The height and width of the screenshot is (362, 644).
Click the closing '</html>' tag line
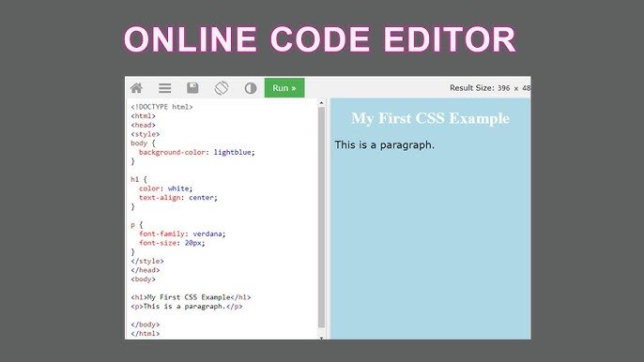point(145,333)
